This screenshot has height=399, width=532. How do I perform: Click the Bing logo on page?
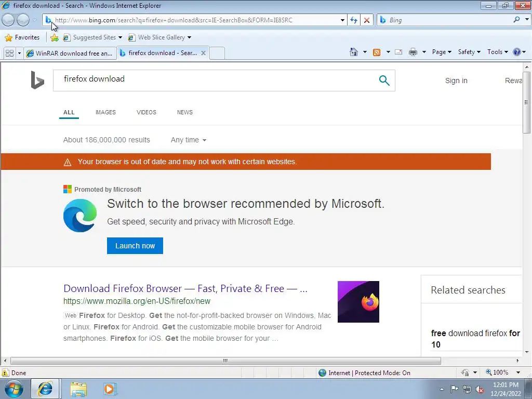coord(37,80)
